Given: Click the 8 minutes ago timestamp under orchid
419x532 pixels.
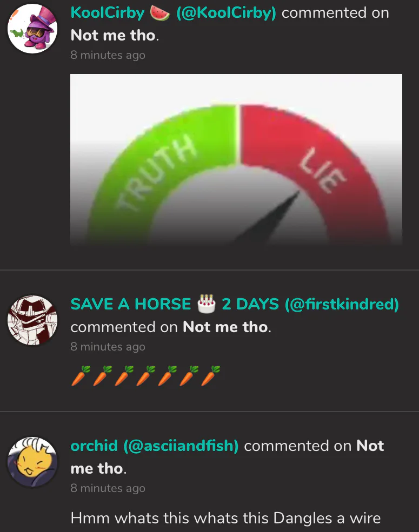Looking at the screenshot, I should pos(108,488).
